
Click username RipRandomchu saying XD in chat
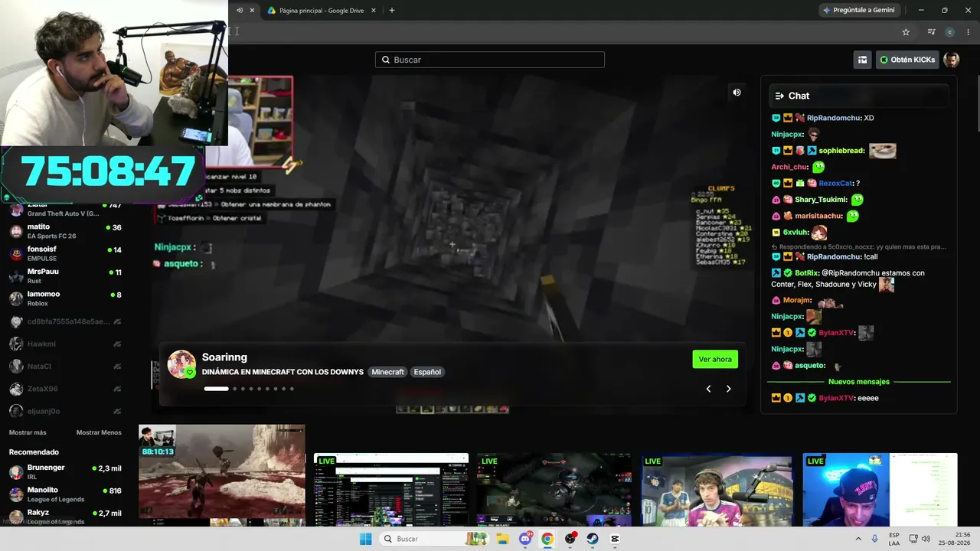click(x=834, y=118)
